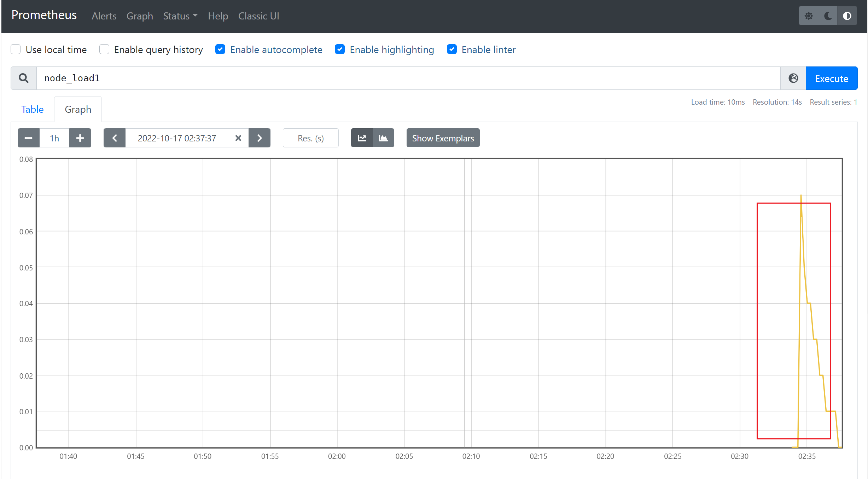The width and height of the screenshot is (868, 479).
Task: Switch to the light theme sun icon
Action: click(809, 16)
